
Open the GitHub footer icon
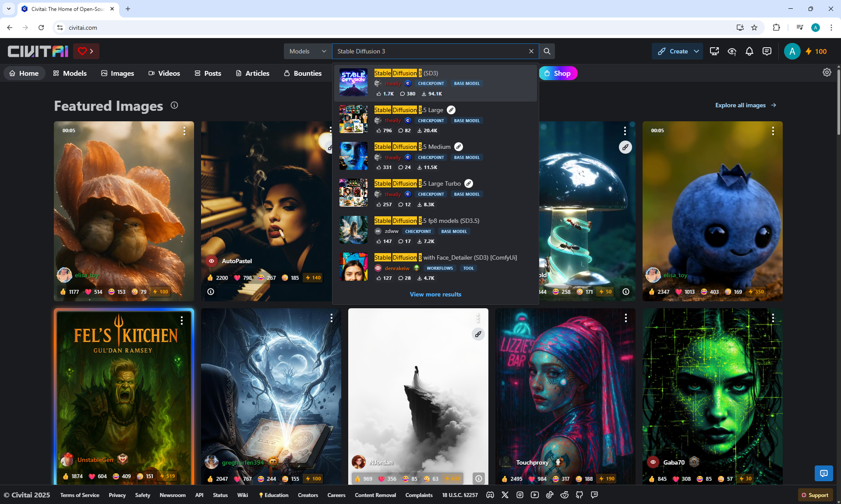[579, 495]
